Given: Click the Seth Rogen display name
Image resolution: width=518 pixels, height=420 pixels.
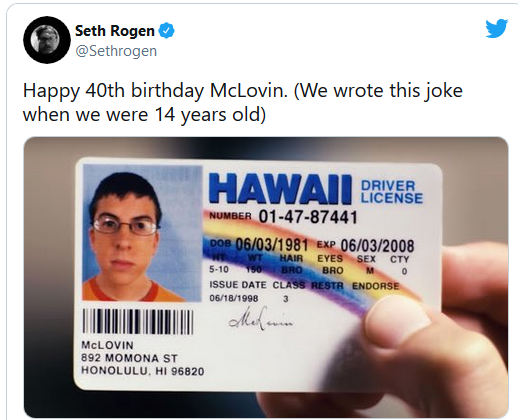Looking at the screenshot, I should pyautogui.click(x=115, y=31).
